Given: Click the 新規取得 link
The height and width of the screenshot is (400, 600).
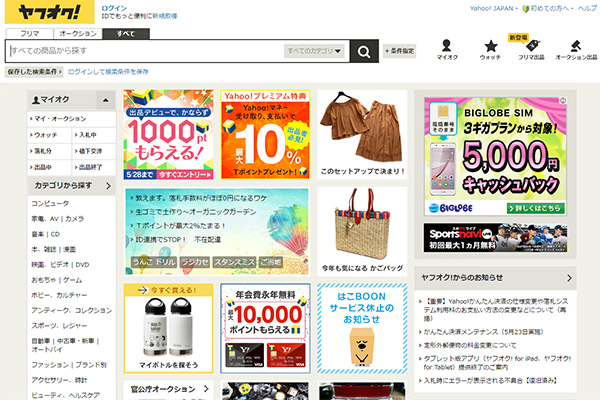Looking at the screenshot, I should point(165,16).
